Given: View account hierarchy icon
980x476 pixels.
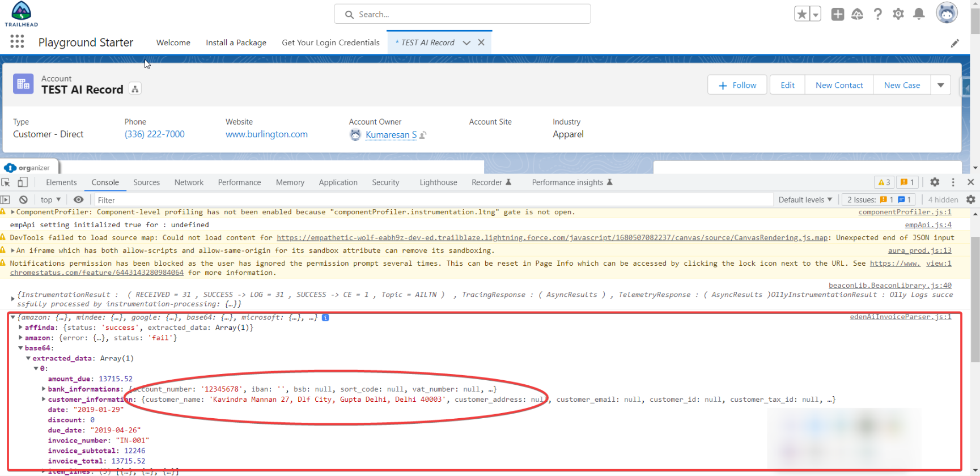Looking at the screenshot, I should [x=135, y=89].
